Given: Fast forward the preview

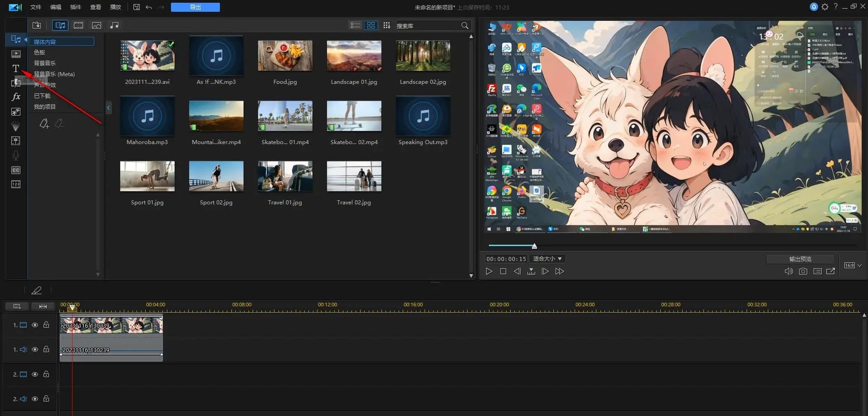Looking at the screenshot, I should [x=560, y=271].
